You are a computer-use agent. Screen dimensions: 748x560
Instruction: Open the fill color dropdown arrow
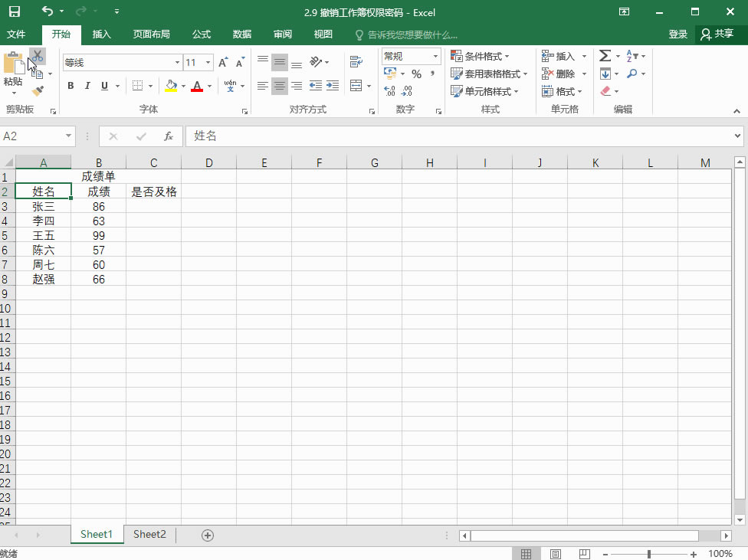[x=184, y=86]
